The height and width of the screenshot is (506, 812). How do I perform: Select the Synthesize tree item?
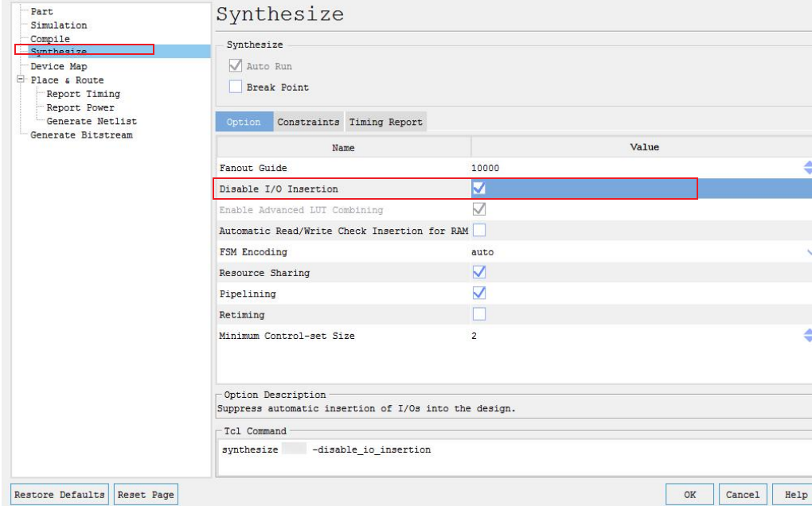click(x=59, y=52)
